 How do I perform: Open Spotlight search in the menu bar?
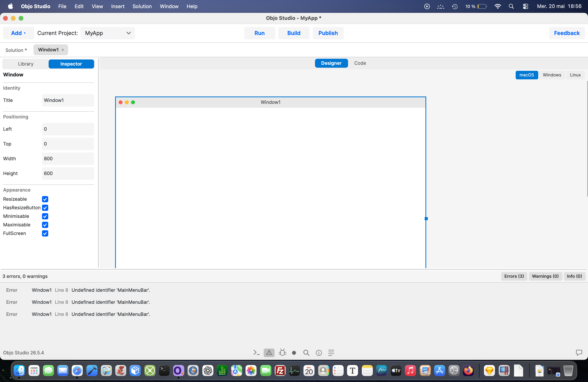(x=511, y=6)
